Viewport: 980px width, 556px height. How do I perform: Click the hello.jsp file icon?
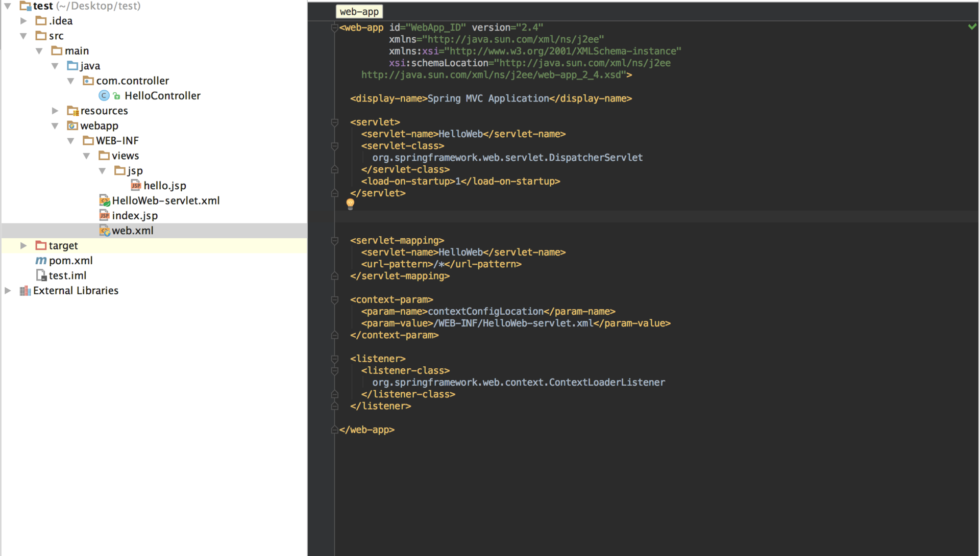pyautogui.click(x=136, y=185)
